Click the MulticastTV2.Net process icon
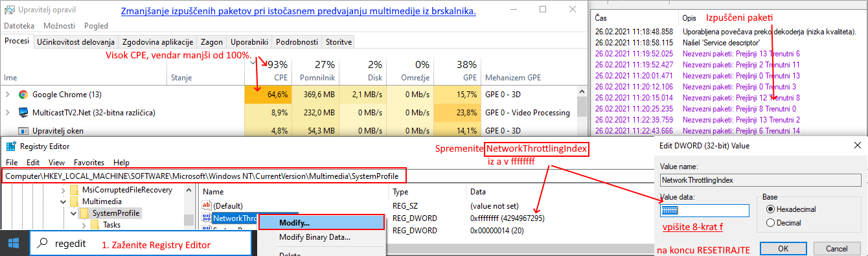Screen dimensions: 868x256 pos(23,113)
